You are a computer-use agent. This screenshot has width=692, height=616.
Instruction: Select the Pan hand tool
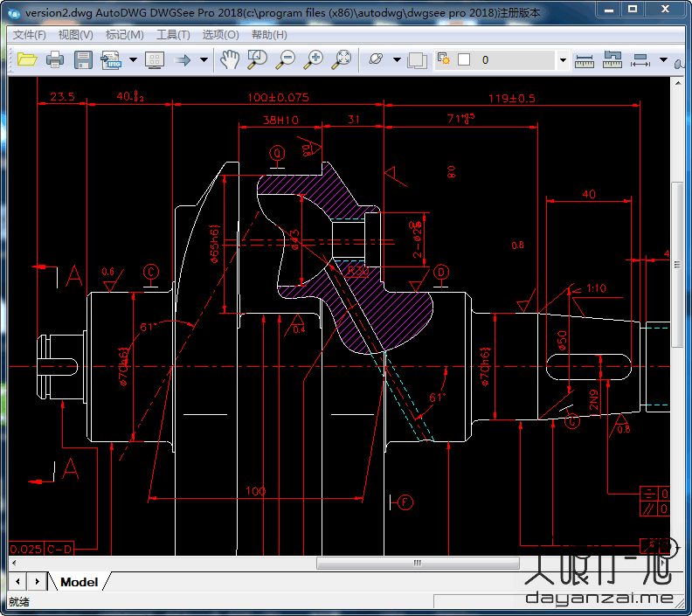pos(230,59)
